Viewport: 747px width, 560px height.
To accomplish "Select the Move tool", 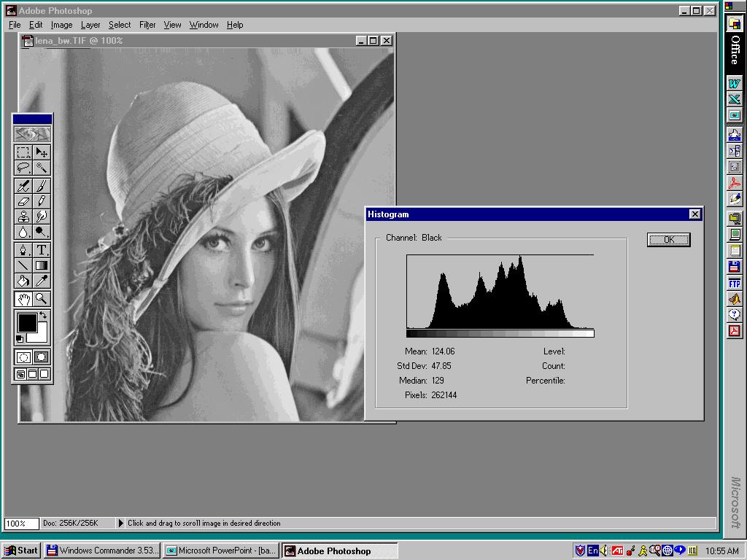I will (42, 152).
